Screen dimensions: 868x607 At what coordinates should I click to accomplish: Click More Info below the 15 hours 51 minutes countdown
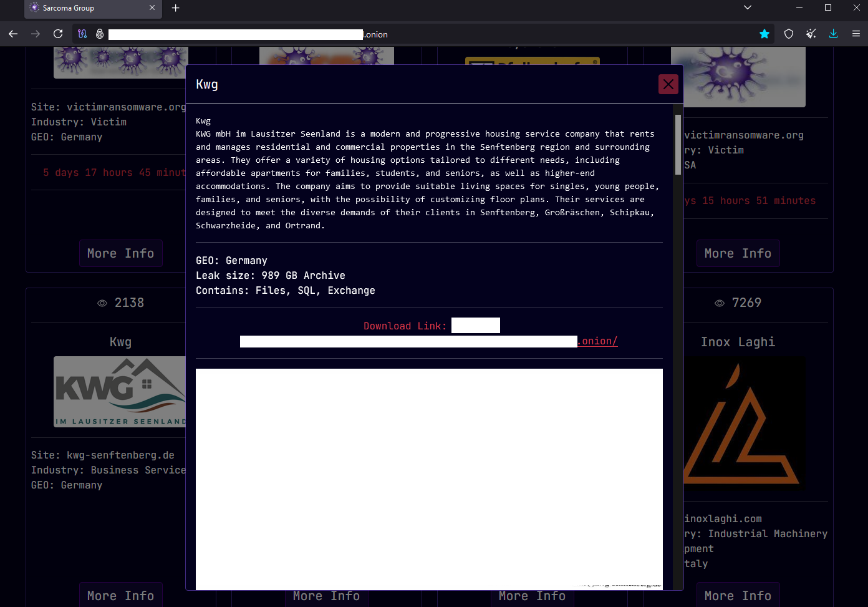pyautogui.click(x=738, y=253)
